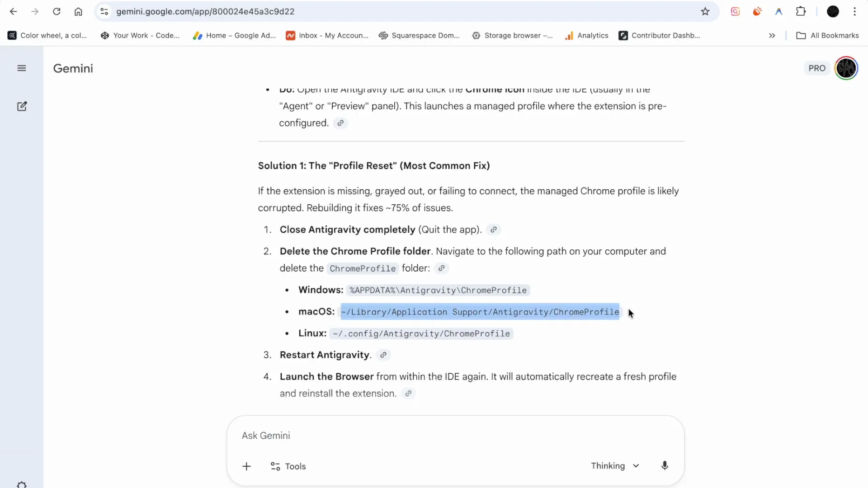This screenshot has width=868, height=488.
Task: Open the Chrome extensions puzzle icon
Action: (801, 11)
